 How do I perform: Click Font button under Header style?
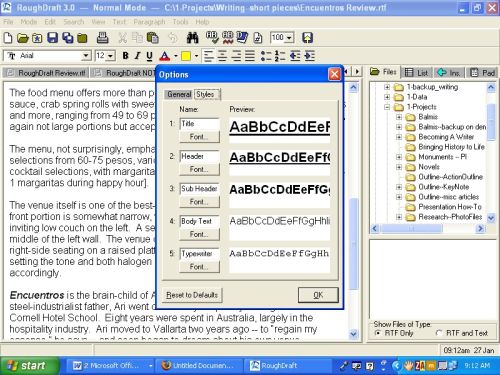(x=199, y=169)
